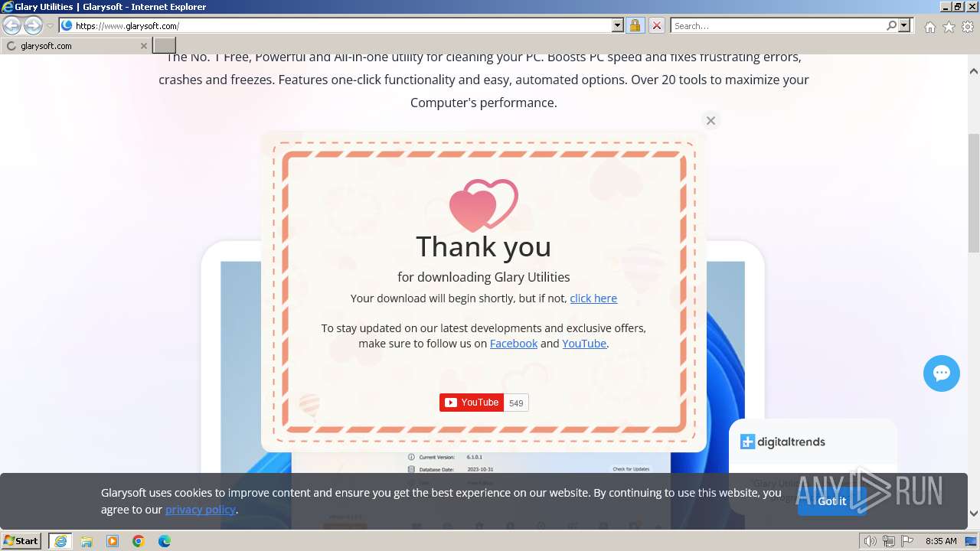
Task: Click the digitaltrends logo card
Action: pos(782,442)
